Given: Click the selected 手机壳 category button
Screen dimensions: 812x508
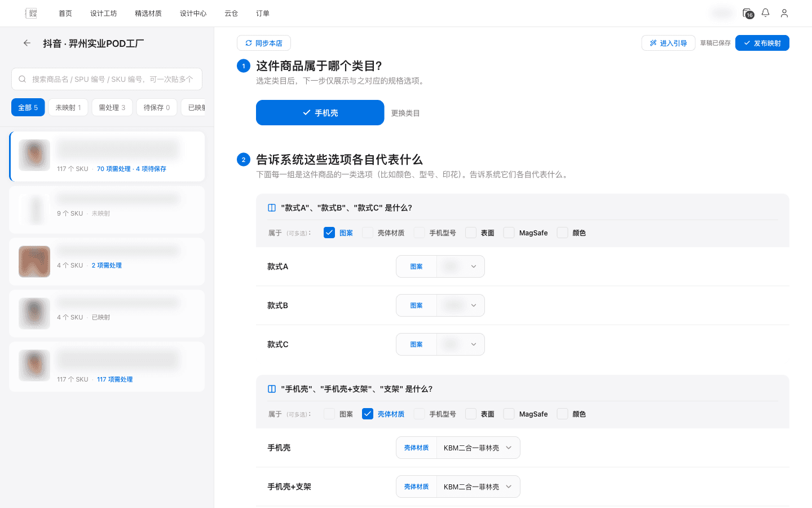Looking at the screenshot, I should [320, 113].
